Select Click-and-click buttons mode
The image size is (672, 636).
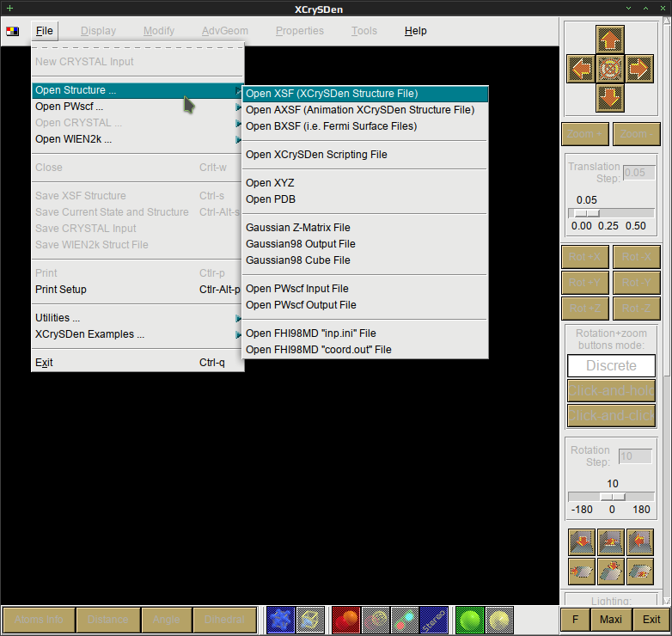pyautogui.click(x=611, y=415)
